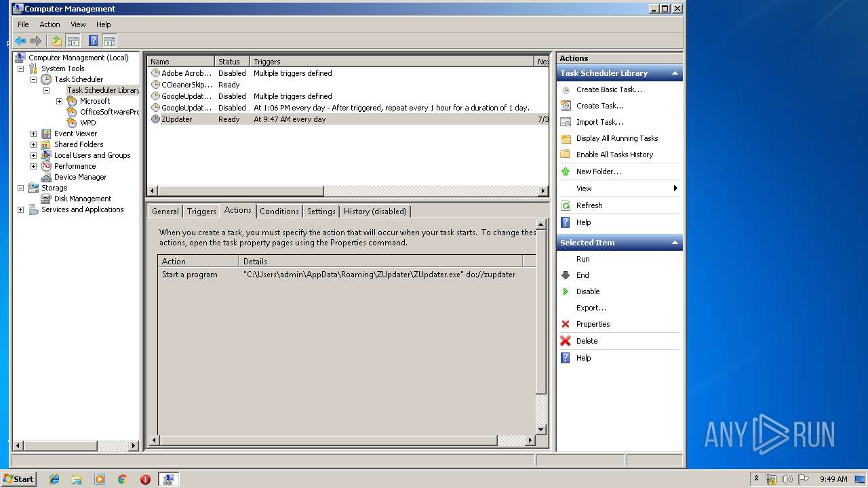This screenshot has height=488, width=868.
Task: Switch to the General tab
Action: coord(165,211)
